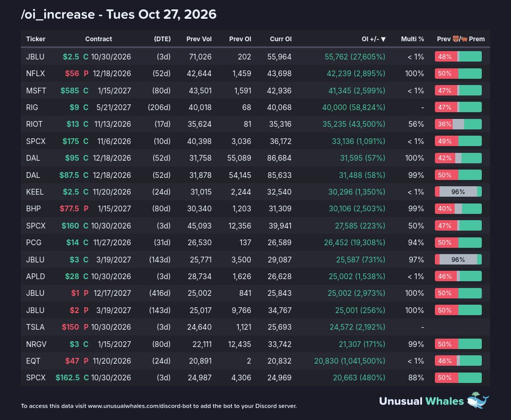Click the Ticker column header
This screenshot has width=511, height=420.
pos(35,39)
